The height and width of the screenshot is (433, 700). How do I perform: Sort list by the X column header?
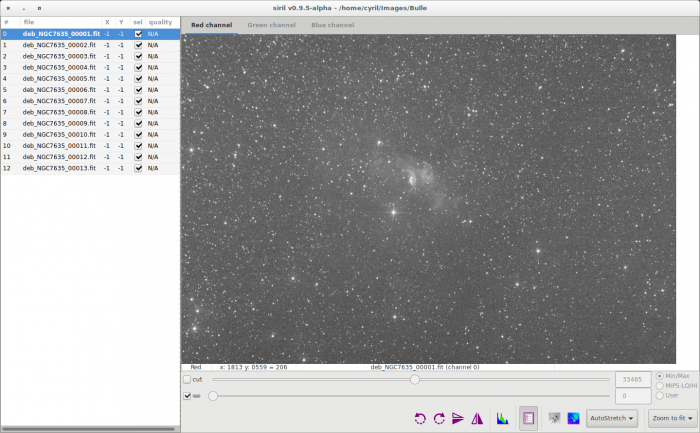tap(107, 22)
